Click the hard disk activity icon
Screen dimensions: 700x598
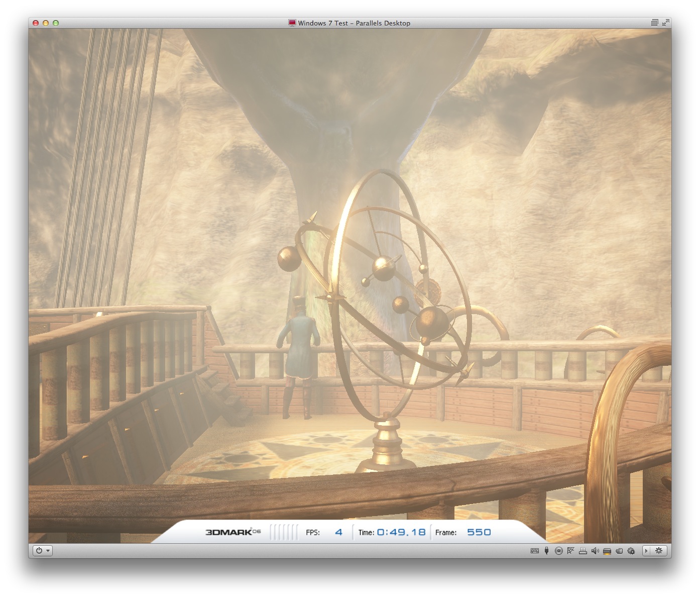point(607,551)
